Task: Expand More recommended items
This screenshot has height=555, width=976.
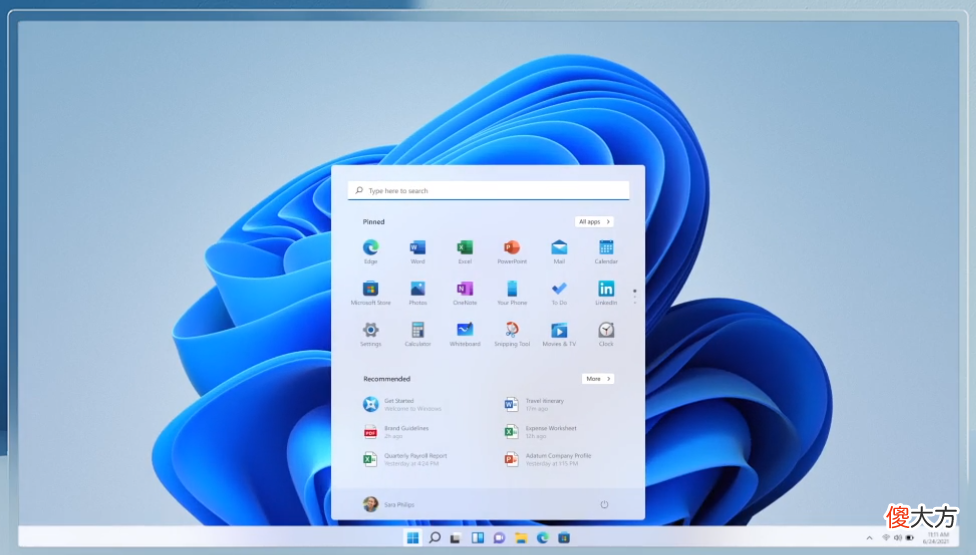Action: [x=598, y=378]
